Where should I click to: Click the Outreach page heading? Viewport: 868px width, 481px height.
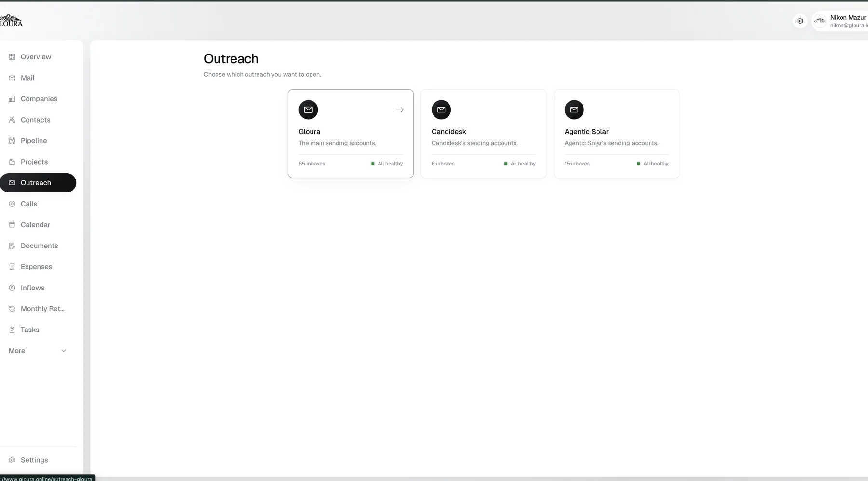pyautogui.click(x=231, y=59)
